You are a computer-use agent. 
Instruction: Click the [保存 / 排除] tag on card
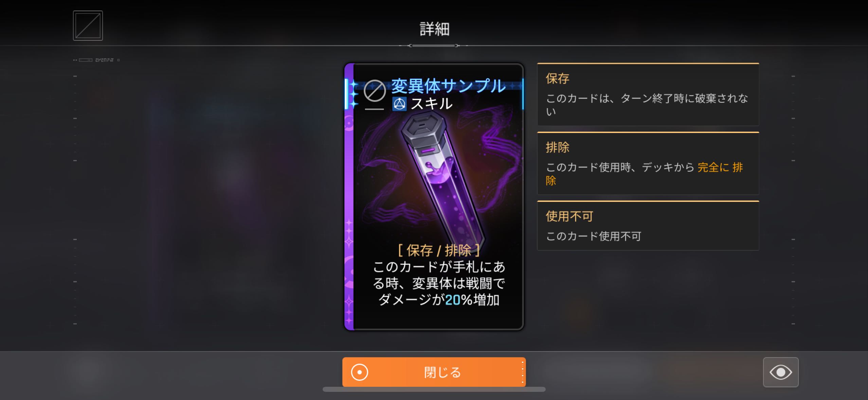(x=439, y=250)
